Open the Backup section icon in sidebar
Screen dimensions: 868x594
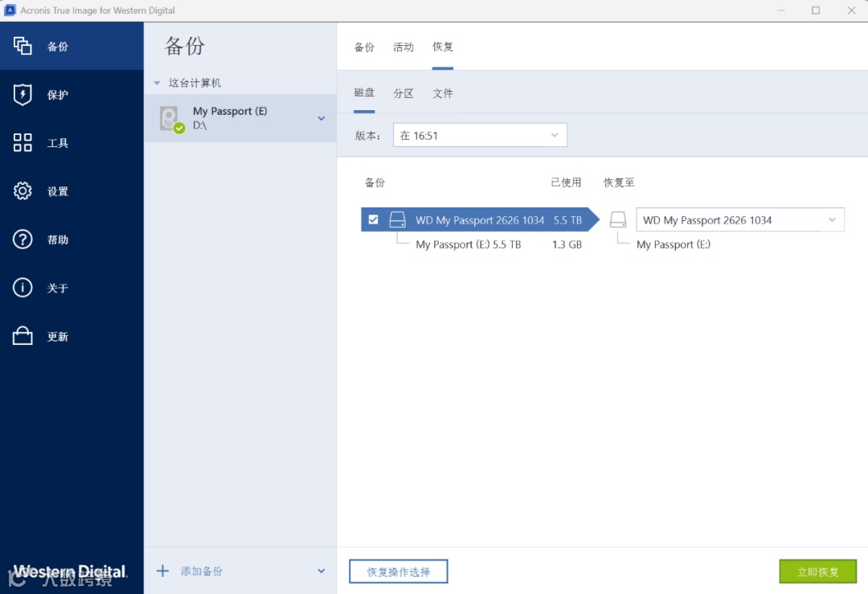pyautogui.click(x=23, y=46)
